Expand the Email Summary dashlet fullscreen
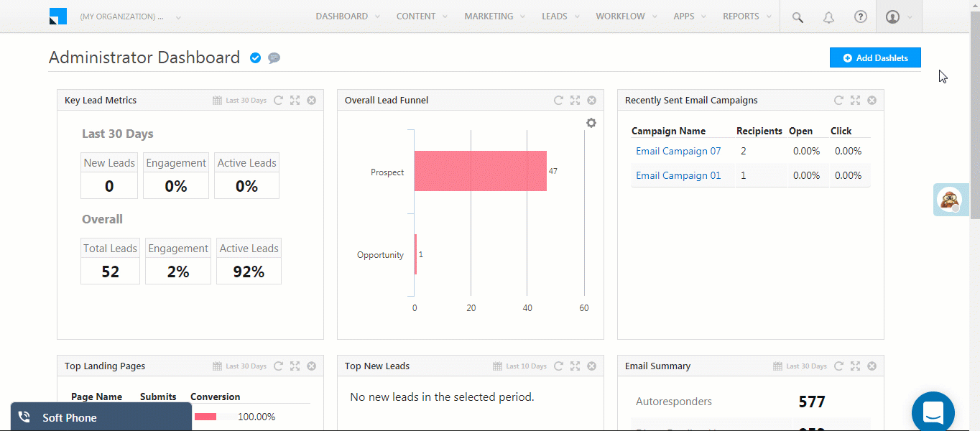 (x=855, y=366)
